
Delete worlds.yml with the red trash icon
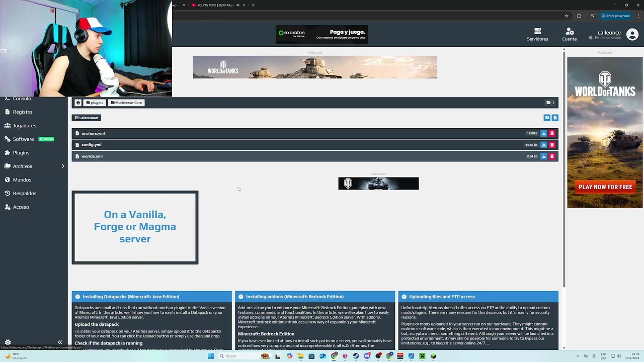(x=552, y=156)
